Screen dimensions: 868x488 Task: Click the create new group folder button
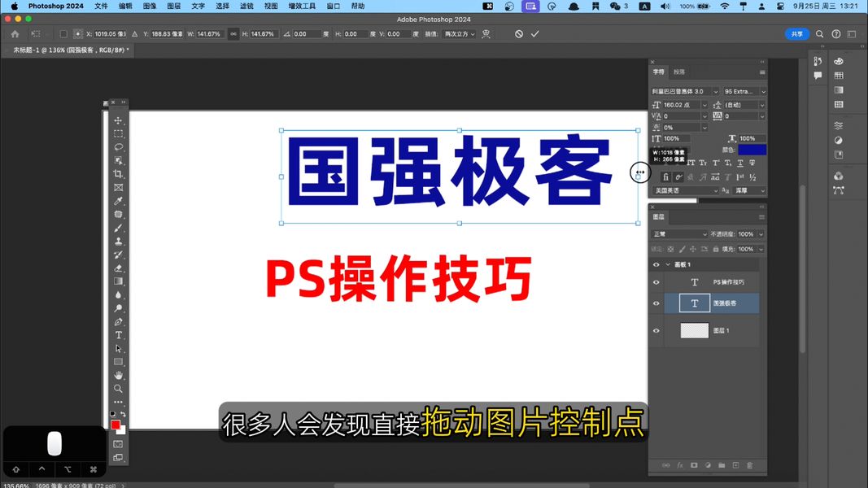(x=722, y=465)
